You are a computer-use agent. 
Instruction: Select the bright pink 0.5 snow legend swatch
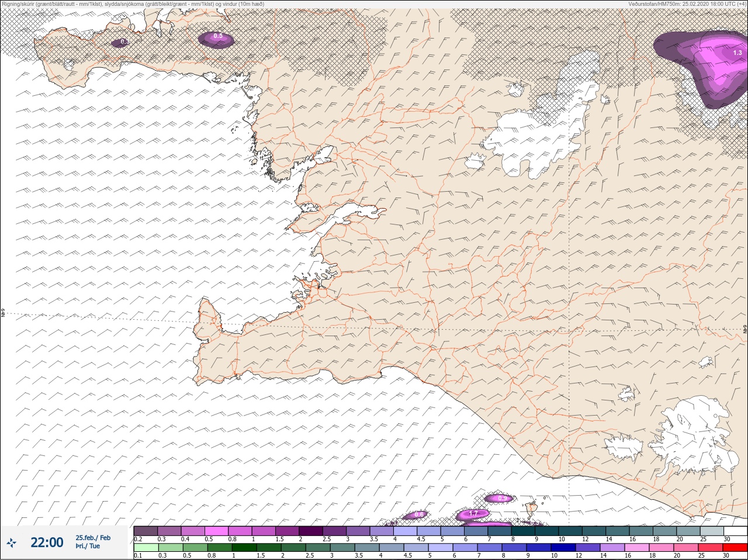(x=216, y=531)
